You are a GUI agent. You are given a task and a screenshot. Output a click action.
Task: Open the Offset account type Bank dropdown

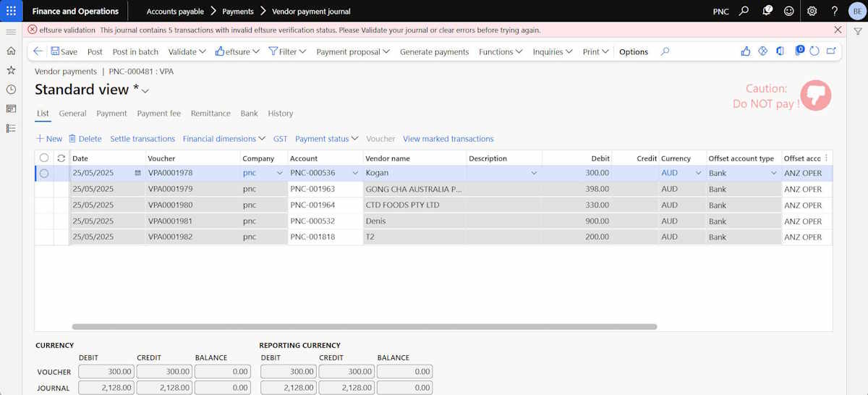[x=774, y=174]
